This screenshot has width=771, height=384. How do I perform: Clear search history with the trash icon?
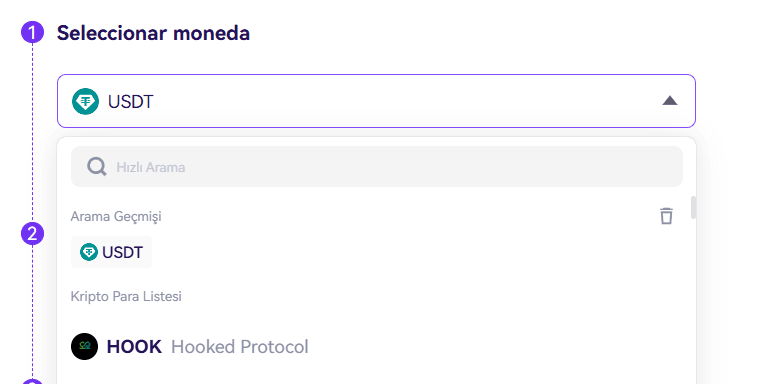(x=666, y=215)
